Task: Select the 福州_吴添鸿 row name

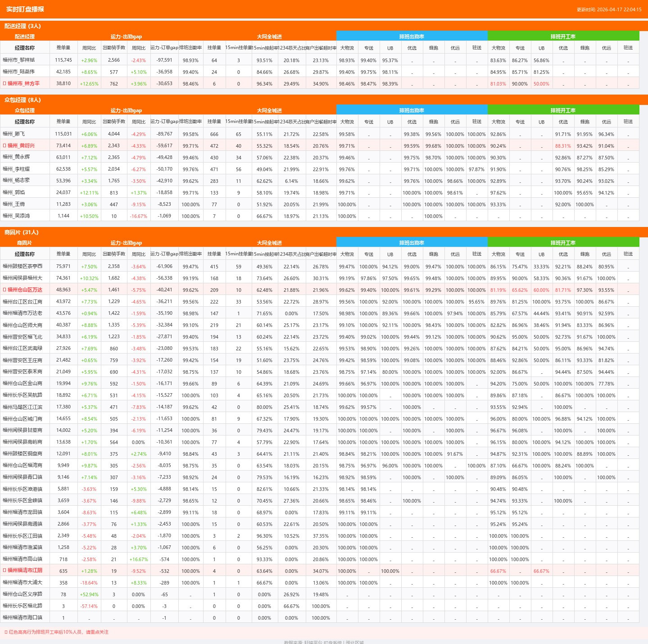Action: pos(16,216)
